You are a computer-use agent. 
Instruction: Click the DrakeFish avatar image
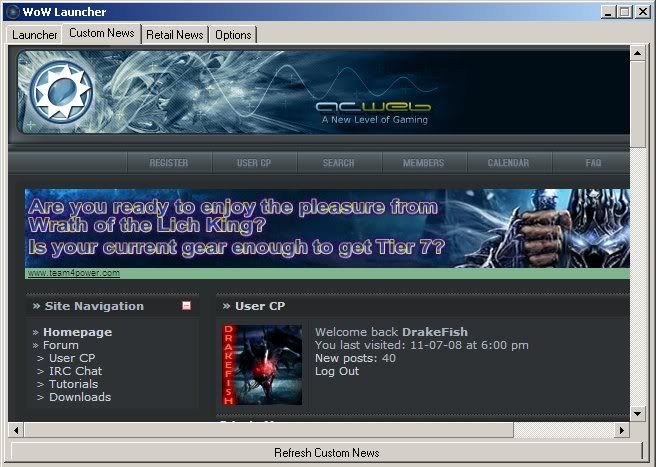[x=262, y=365]
